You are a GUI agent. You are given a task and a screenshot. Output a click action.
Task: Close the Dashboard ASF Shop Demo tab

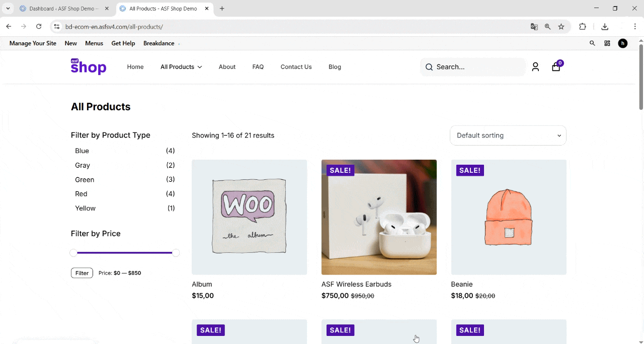pyautogui.click(x=107, y=9)
